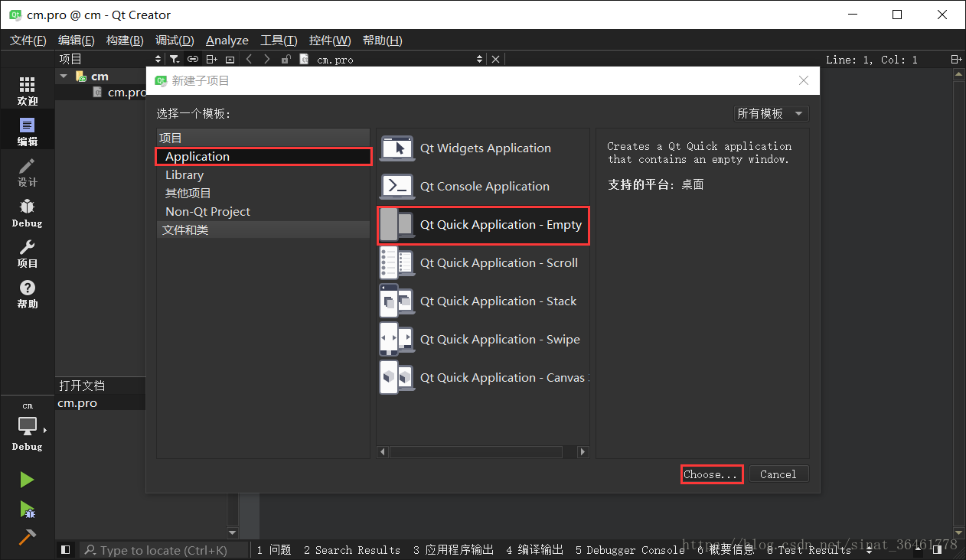Select Qt Console Application template
This screenshot has height=560, width=966.
[x=484, y=187]
